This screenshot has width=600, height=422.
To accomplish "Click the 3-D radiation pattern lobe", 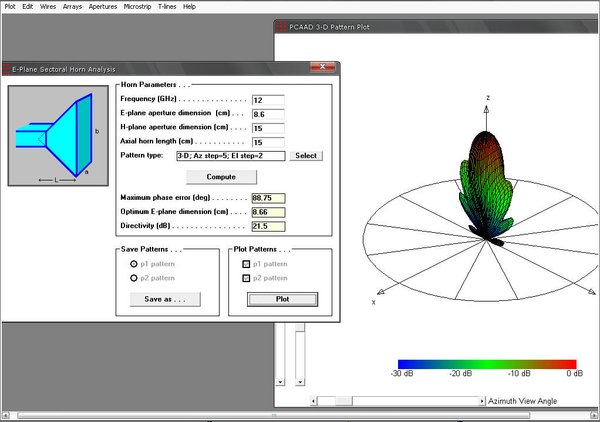I will point(486,187).
